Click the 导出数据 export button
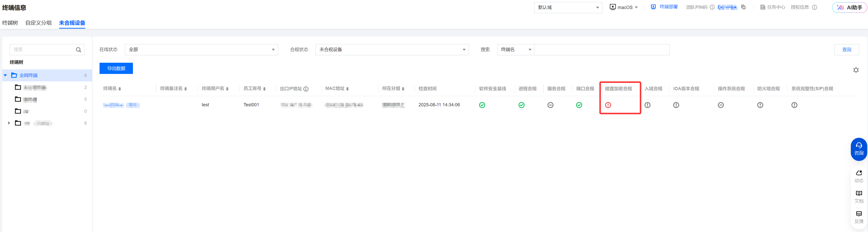This screenshot has height=232, width=868. click(116, 68)
